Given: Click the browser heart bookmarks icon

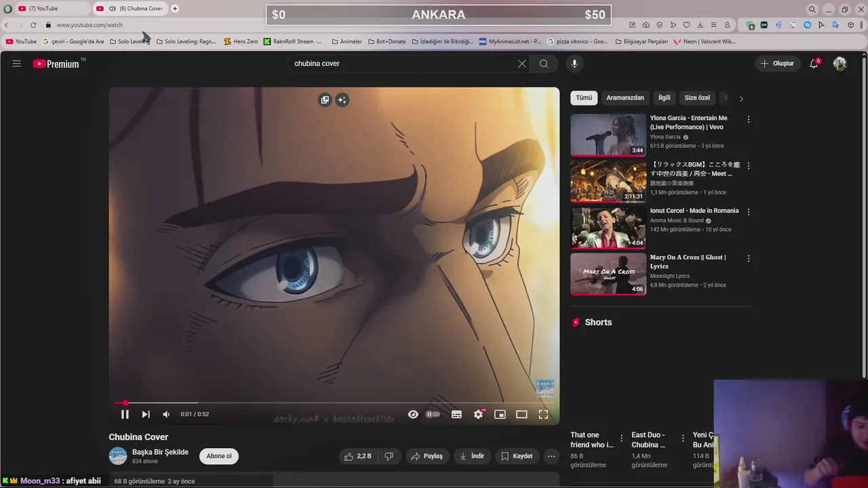Looking at the screenshot, I should tap(686, 25).
